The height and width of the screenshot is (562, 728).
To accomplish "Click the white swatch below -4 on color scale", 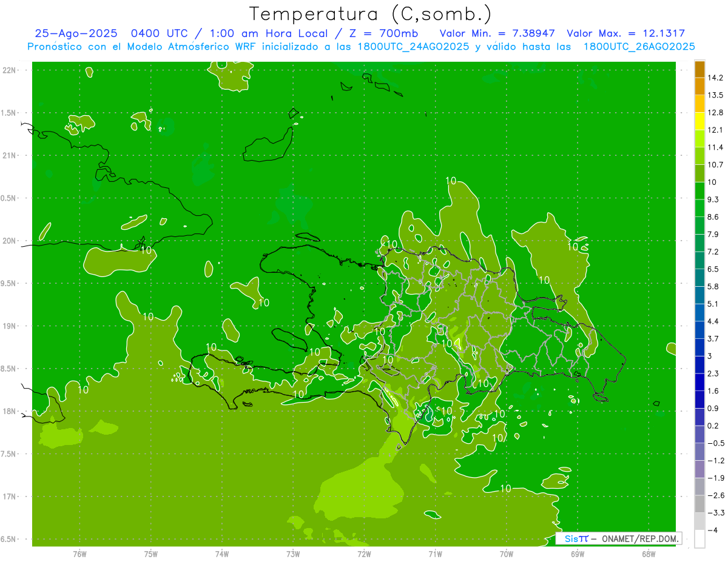I will tap(699, 538).
